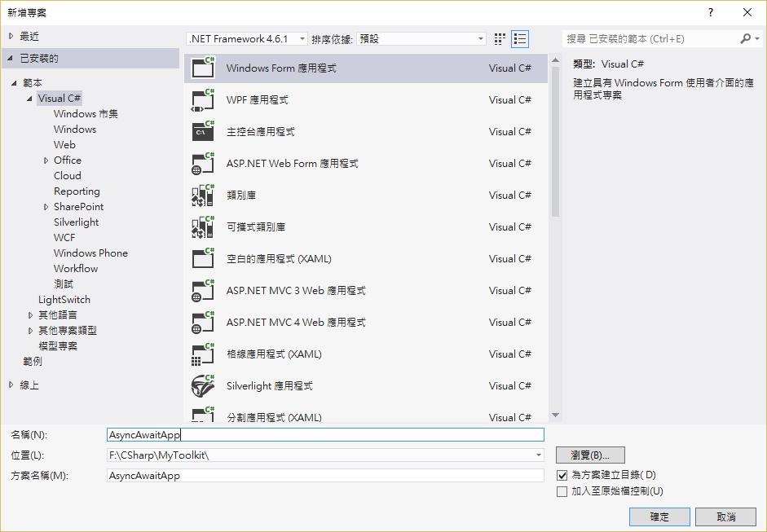Click the template list scroll up arrow
This screenshot has width=767, height=532.
click(x=555, y=60)
